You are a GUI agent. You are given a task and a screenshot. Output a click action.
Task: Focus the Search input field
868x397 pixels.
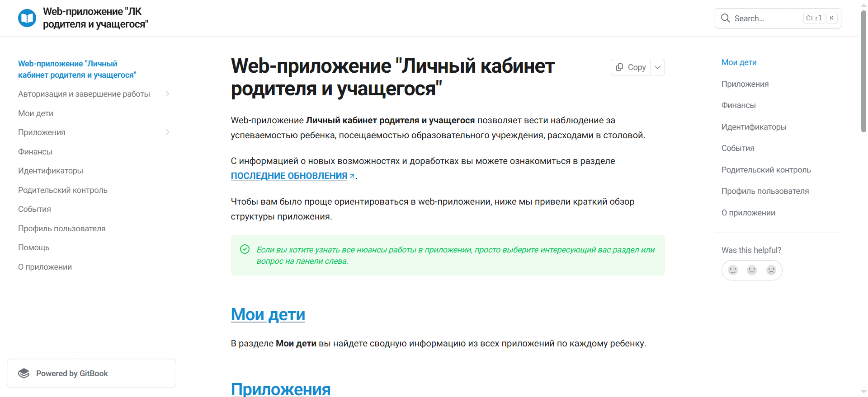778,18
